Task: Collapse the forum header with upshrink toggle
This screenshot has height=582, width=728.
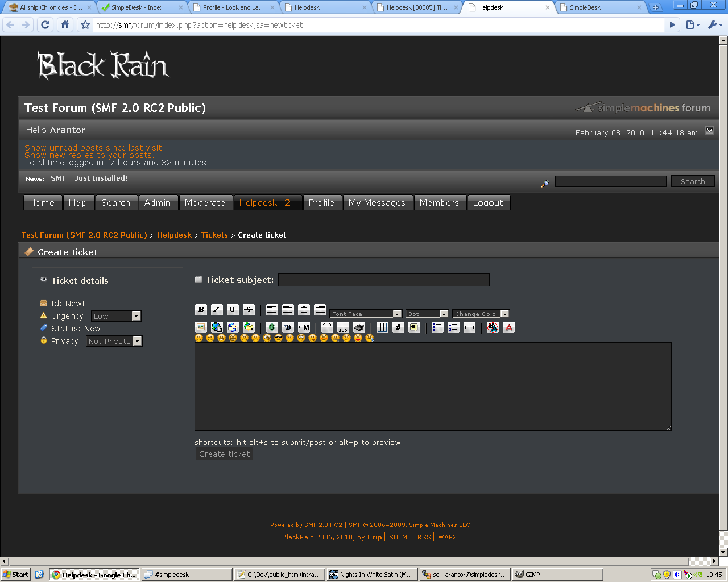Action: [x=709, y=130]
